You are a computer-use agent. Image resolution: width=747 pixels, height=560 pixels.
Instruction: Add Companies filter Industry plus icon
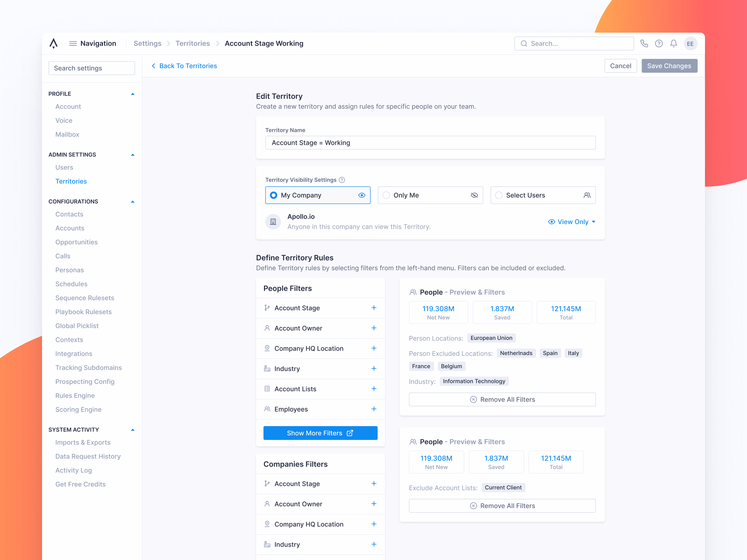pos(374,544)
